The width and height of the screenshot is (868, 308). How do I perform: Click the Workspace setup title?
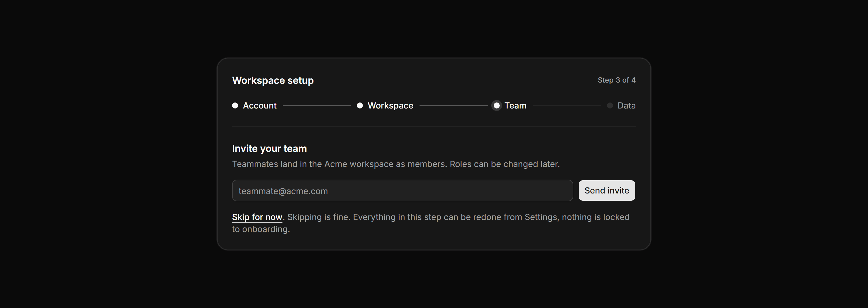coord(273,80)
